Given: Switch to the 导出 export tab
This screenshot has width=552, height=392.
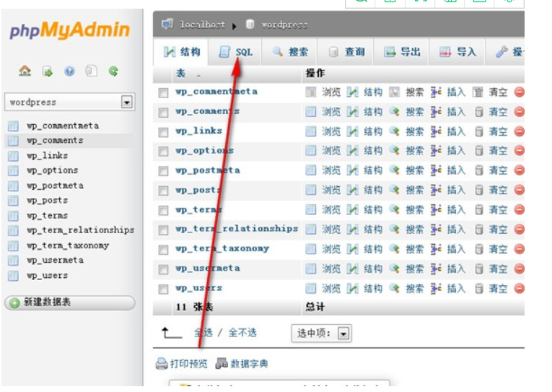Looking at the screenshot, I should 402,52.
